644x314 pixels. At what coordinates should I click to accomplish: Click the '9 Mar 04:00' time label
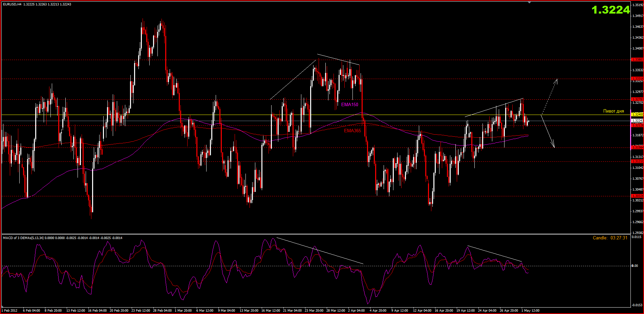(227, 310)
